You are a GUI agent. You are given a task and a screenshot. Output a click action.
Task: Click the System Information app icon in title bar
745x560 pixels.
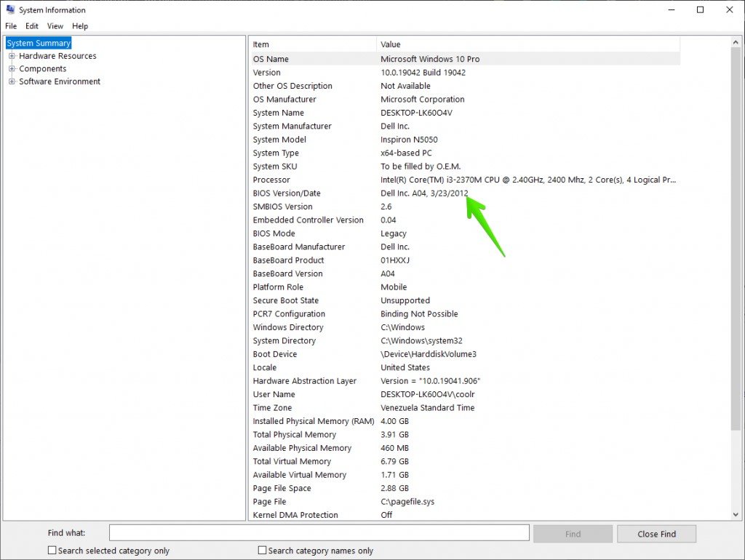(x=10, y=9)
